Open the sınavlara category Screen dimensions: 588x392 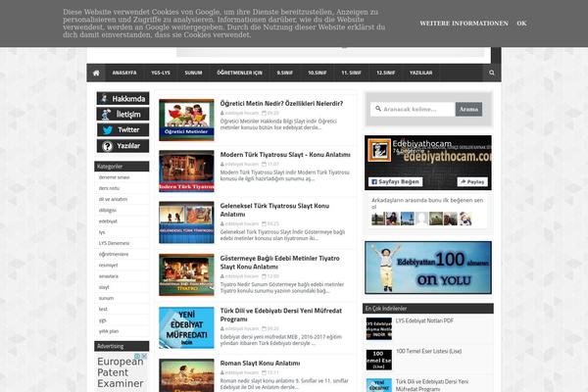pyautogui.click(x=109, y=276)
